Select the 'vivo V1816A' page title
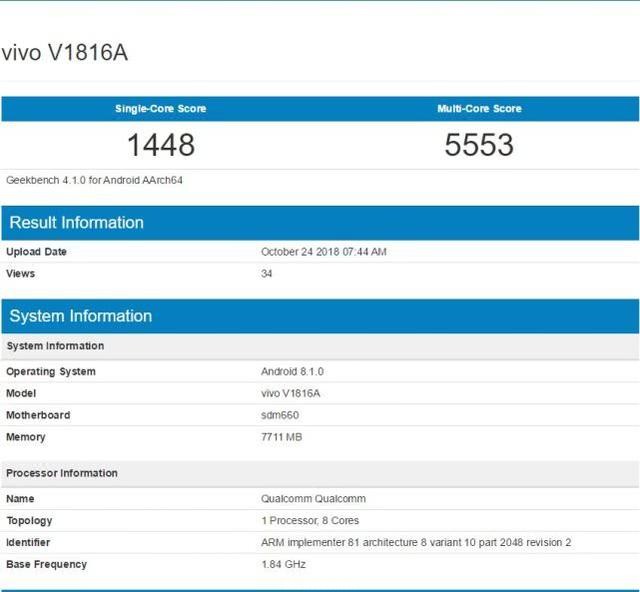 (x=64, y=53)
